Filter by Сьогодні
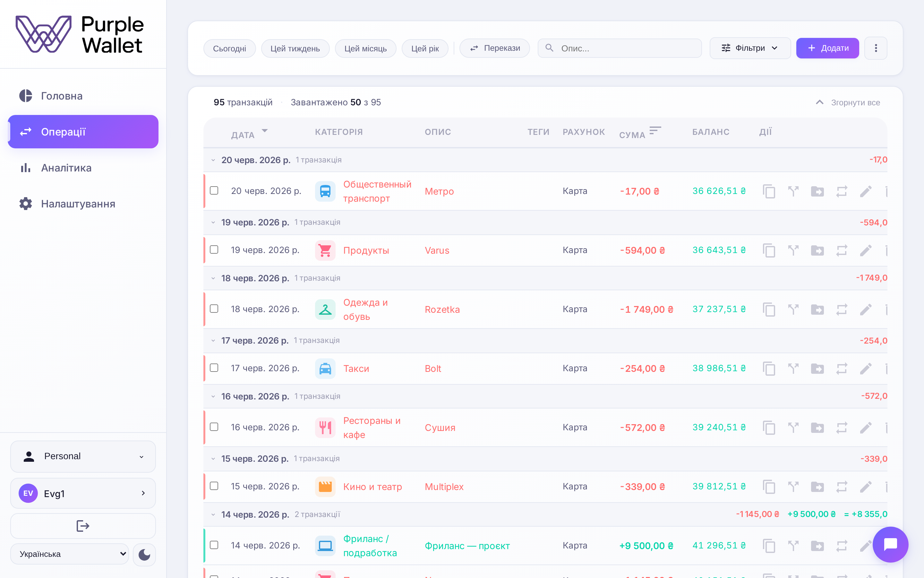924x578 pixels. click(x=229, y=48)
